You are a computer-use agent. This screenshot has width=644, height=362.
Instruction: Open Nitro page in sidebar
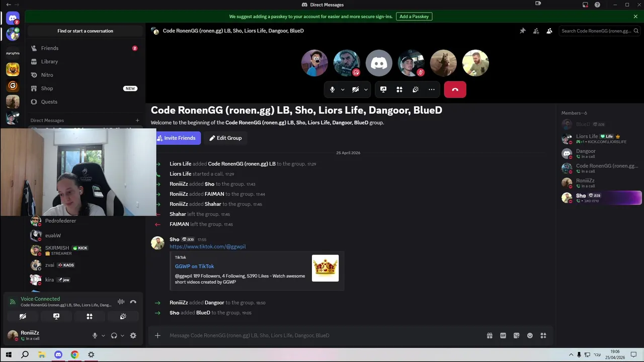(x=85, y=75)
